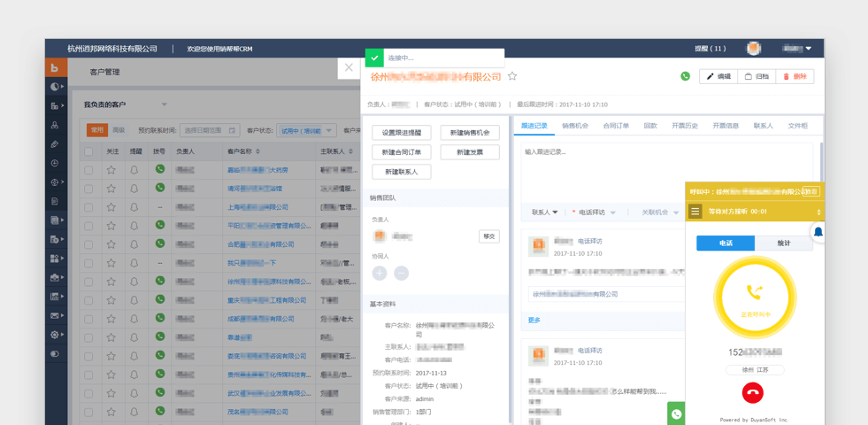Click the orange logo in the sidebar
868x425 pixels.
pos(55,67)
